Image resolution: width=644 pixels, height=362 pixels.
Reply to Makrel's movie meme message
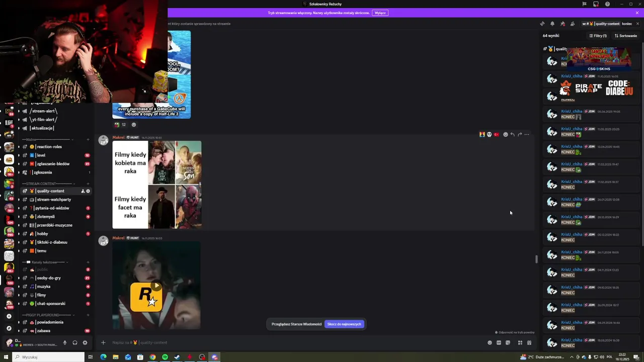point(513,134)
